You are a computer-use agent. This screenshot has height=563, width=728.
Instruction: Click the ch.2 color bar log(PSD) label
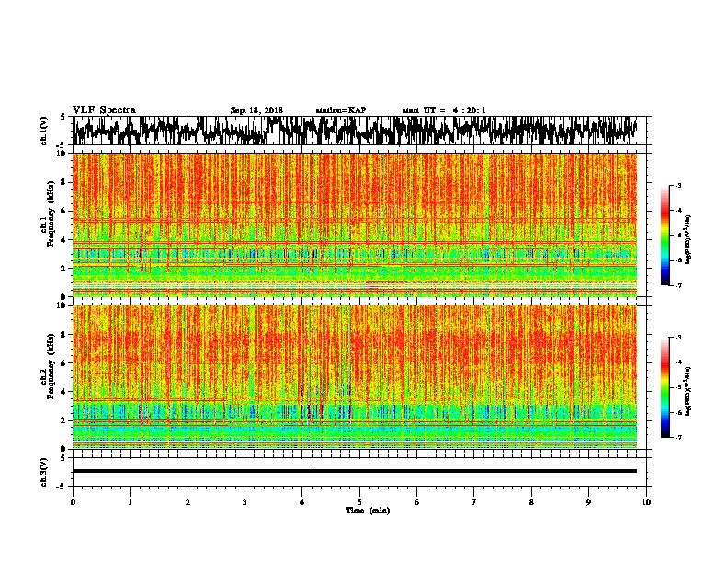(x=688, y=391)
